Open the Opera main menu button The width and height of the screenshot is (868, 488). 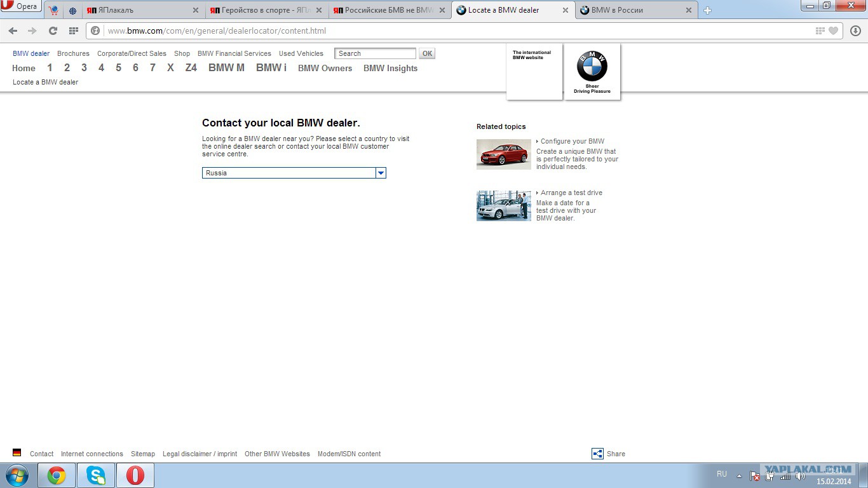(21, 6)
